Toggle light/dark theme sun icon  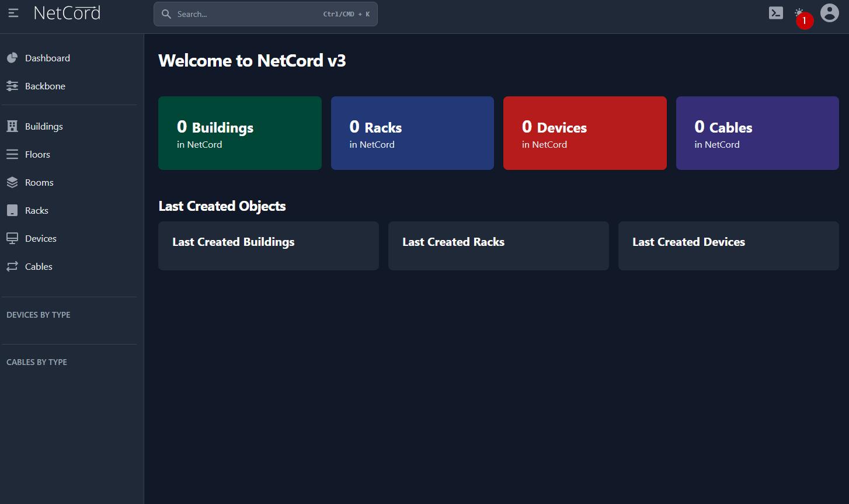(x=799, y=12)
